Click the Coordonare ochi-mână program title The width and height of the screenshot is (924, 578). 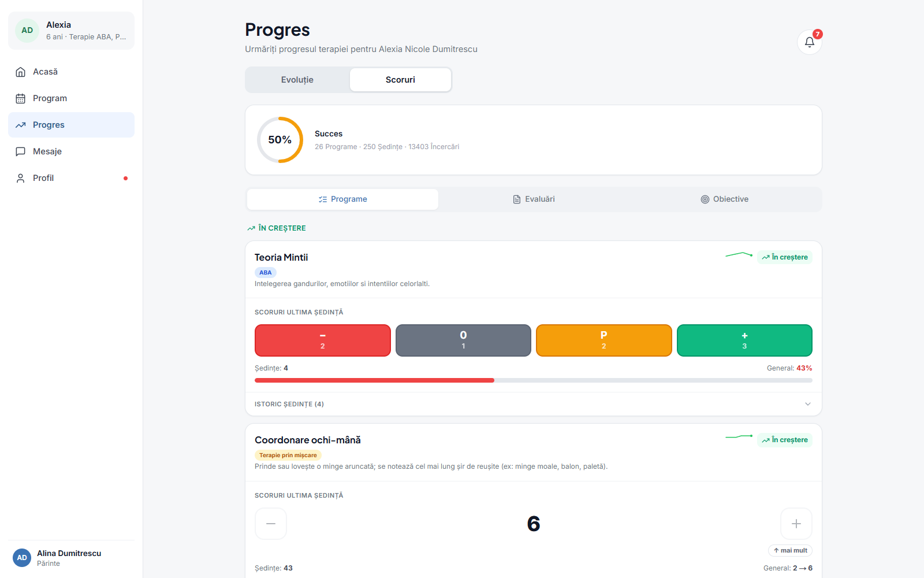308,440
